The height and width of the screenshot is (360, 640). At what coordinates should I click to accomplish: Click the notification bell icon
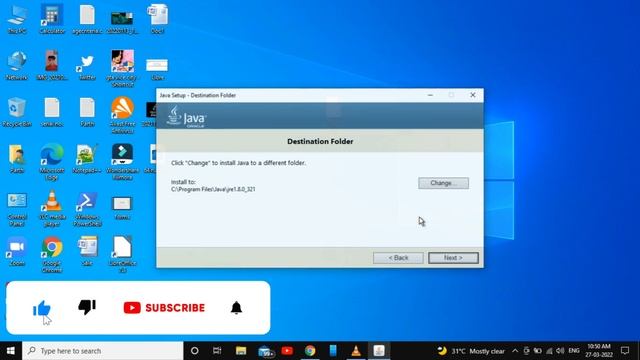coord(236,307)
